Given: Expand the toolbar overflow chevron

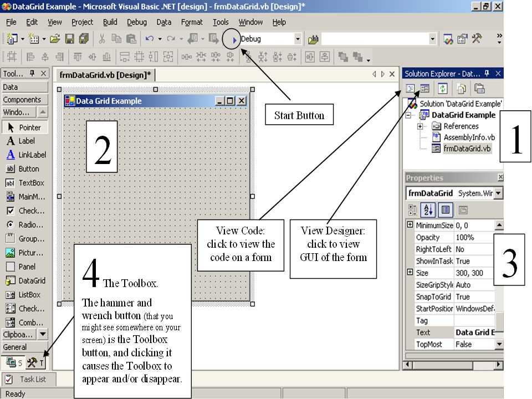Looking at the screenshot, I should tap(499, 38).
